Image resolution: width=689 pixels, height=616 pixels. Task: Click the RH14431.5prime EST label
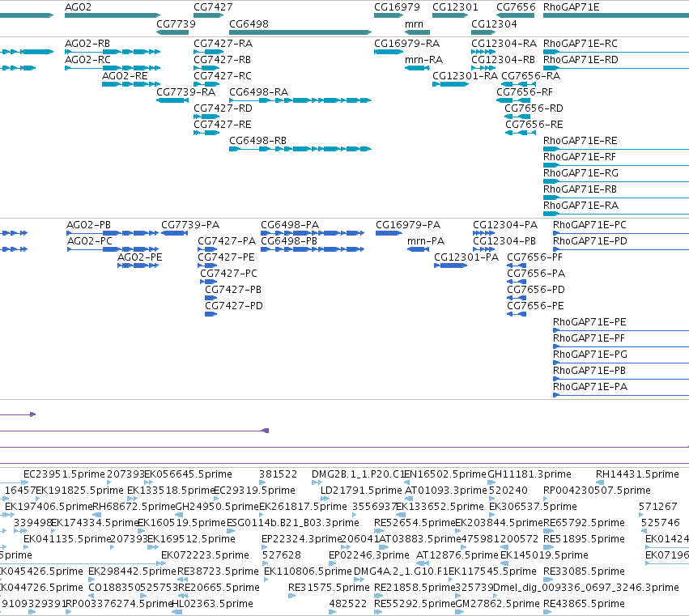pos(637,474)
